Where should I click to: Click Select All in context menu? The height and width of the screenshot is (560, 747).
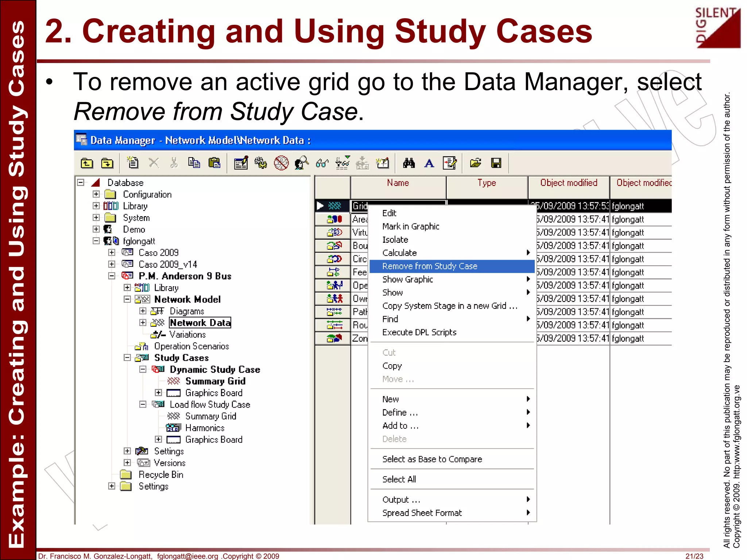(x=399, y=479)
